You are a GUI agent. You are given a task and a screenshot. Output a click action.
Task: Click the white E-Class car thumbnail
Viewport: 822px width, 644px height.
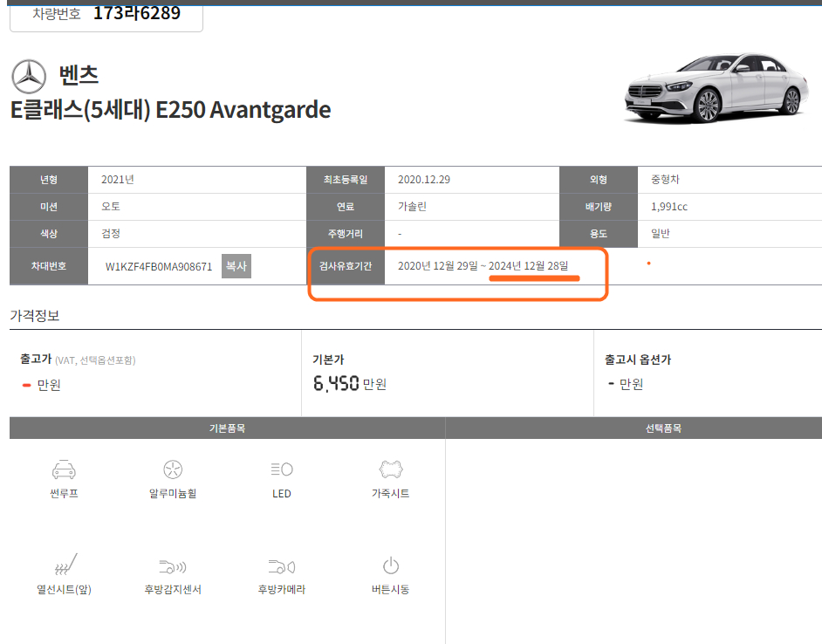716,88
